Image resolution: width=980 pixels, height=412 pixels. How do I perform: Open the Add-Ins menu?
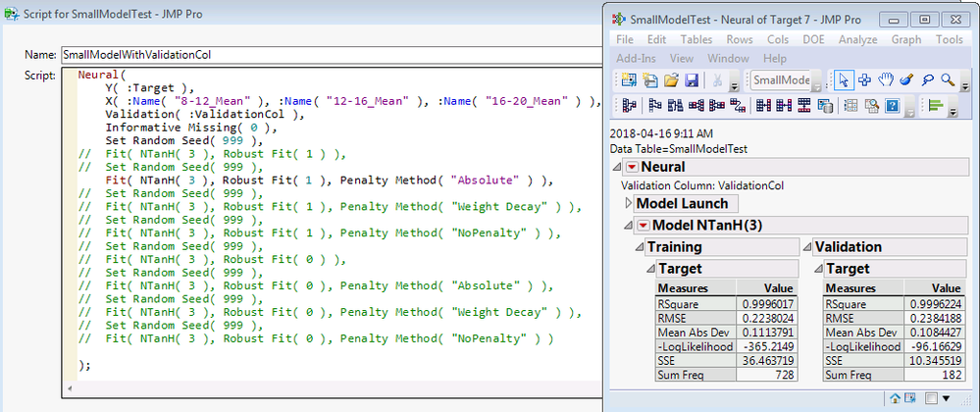[x=636, y=58]
